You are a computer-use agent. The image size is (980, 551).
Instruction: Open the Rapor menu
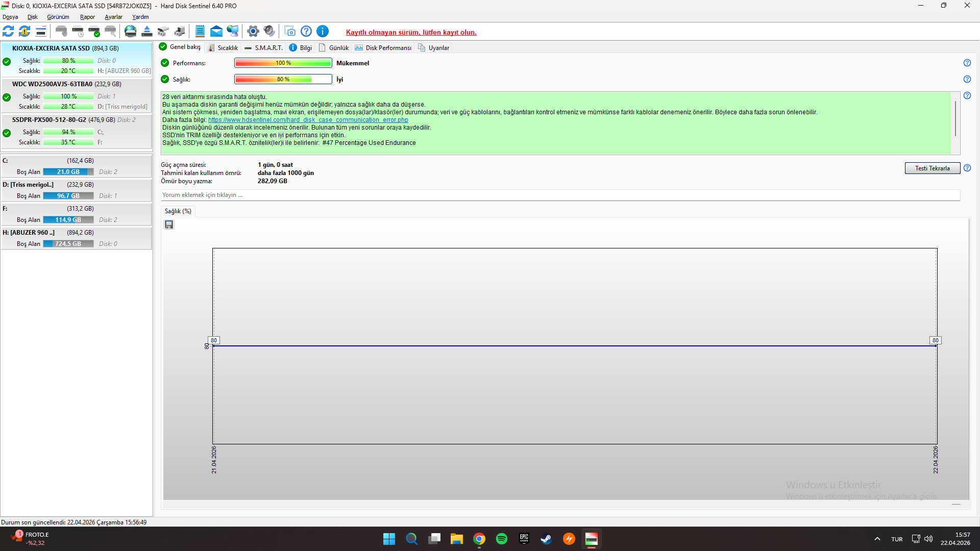coord(87,17)
